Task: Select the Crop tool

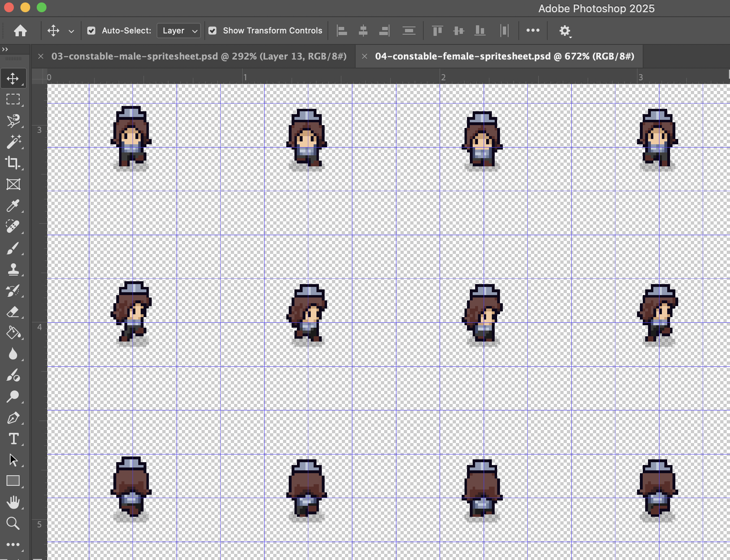Action: (13, 163)
